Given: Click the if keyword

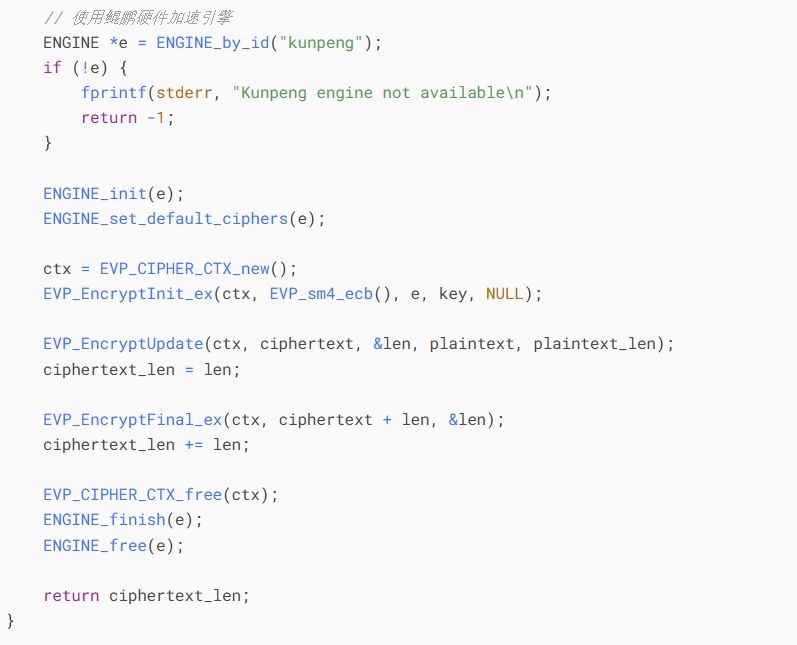Looking at the screenshot, I should [x=52, y=68].
